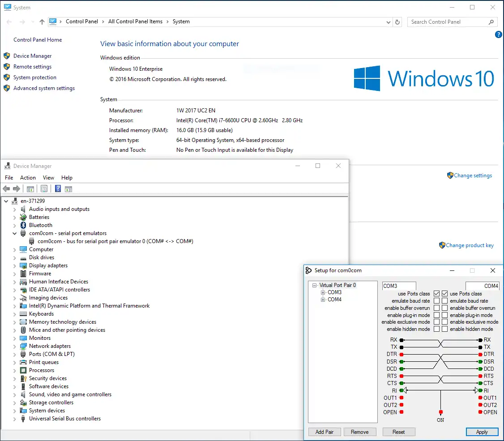Expand the Firmware node
Image resolution: width=504 pixels, height=441 pixels.
[14, 274]
